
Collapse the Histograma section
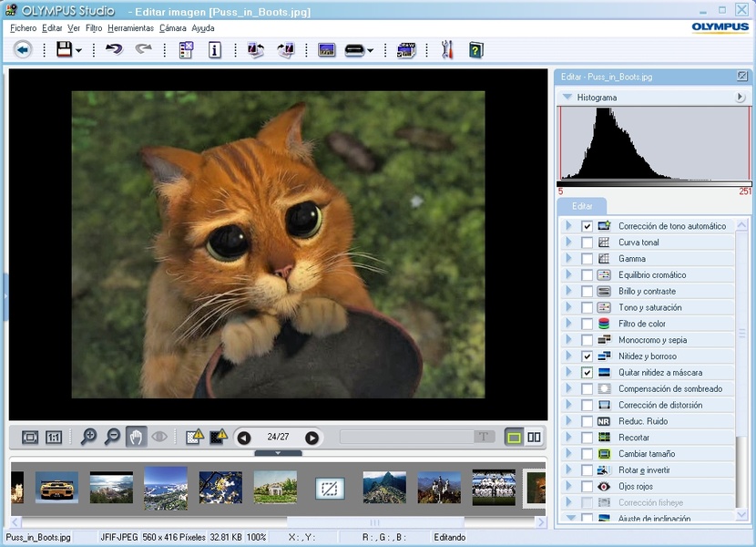(x=567, y=98)
